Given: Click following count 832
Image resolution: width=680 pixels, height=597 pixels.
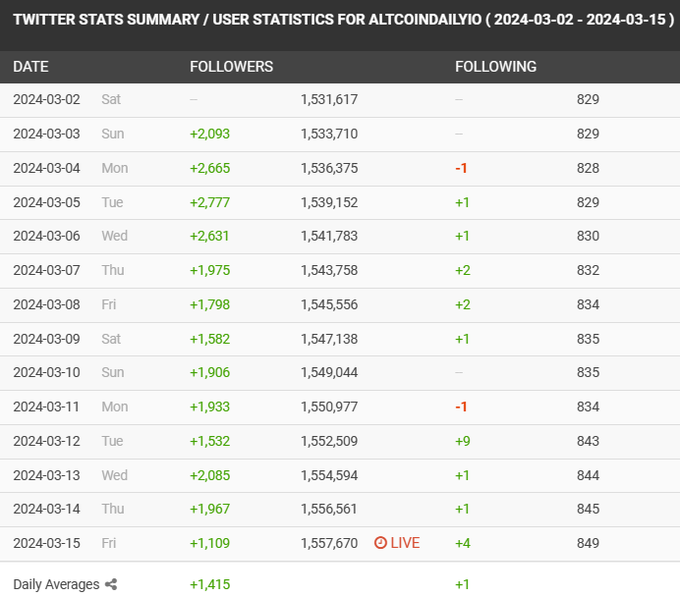Looking at the screenshot, I should coord(588,270).
